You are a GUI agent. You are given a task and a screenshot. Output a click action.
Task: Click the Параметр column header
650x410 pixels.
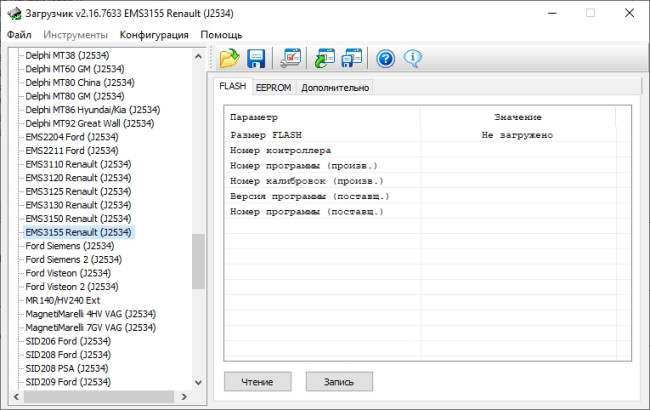[322, 117]
